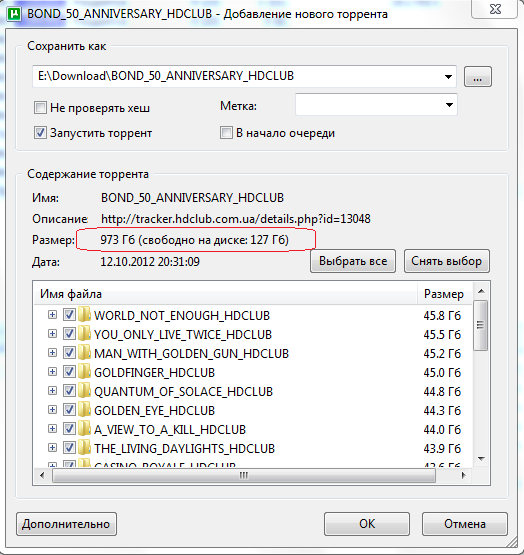
Task: Click 'Выбрать все' button
Action: tap(353, 261)
